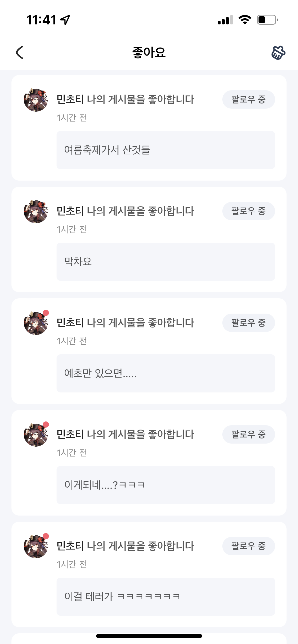
Task: Toggle 팔로우 중 on the 이게되네 notification
Action: (248, 434)
